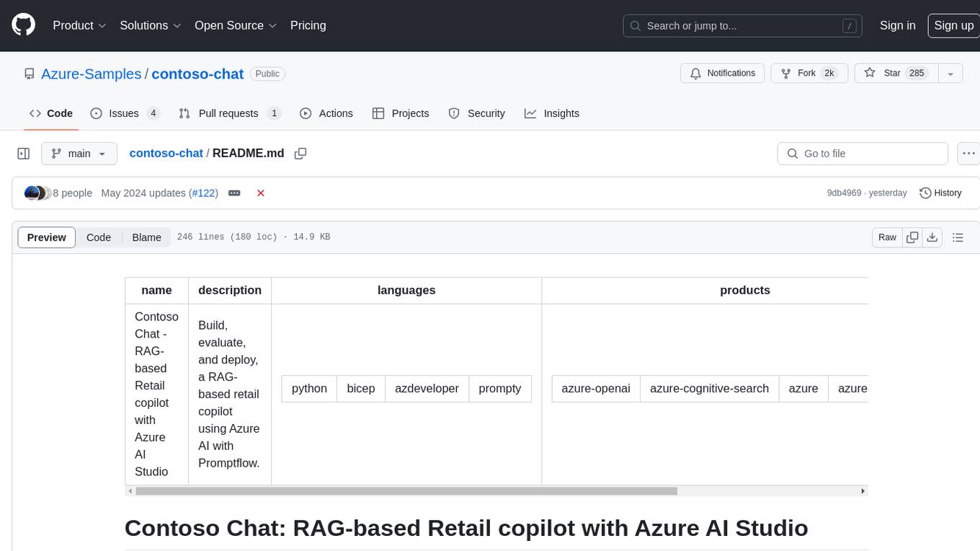Navigate to contoso-chat breadcrumb folder
980x551 pixels.
(166, 153)
